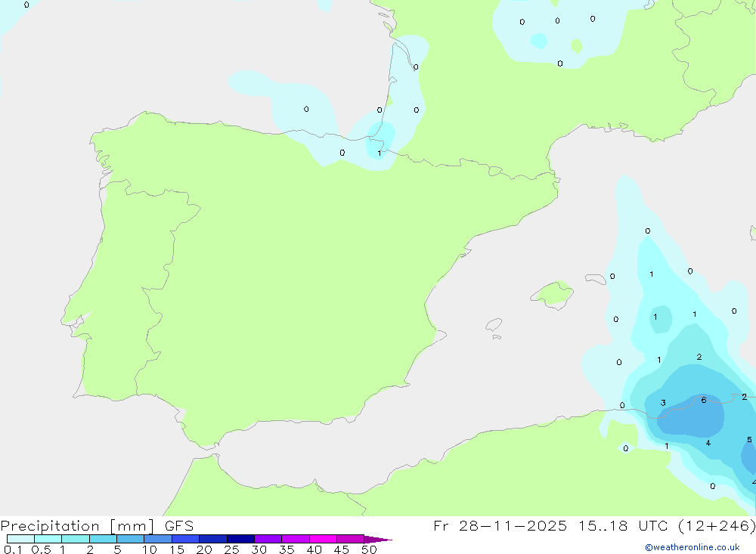Click the above-50 mm legend arrow tip

pyautogui.click(x=378, y=539)
